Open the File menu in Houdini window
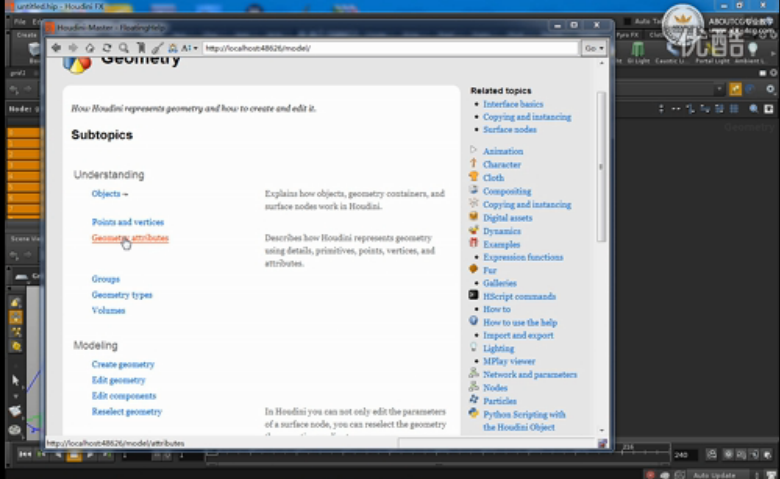 click(20, 21)
